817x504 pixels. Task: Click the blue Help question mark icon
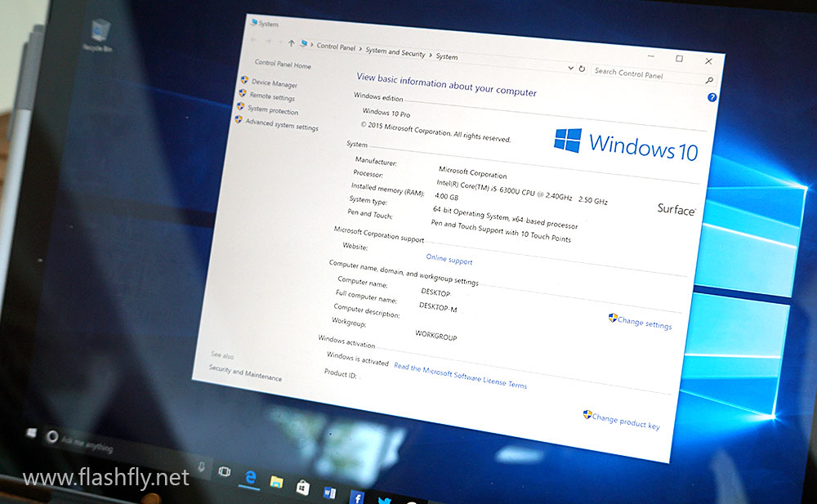(712, 97)
